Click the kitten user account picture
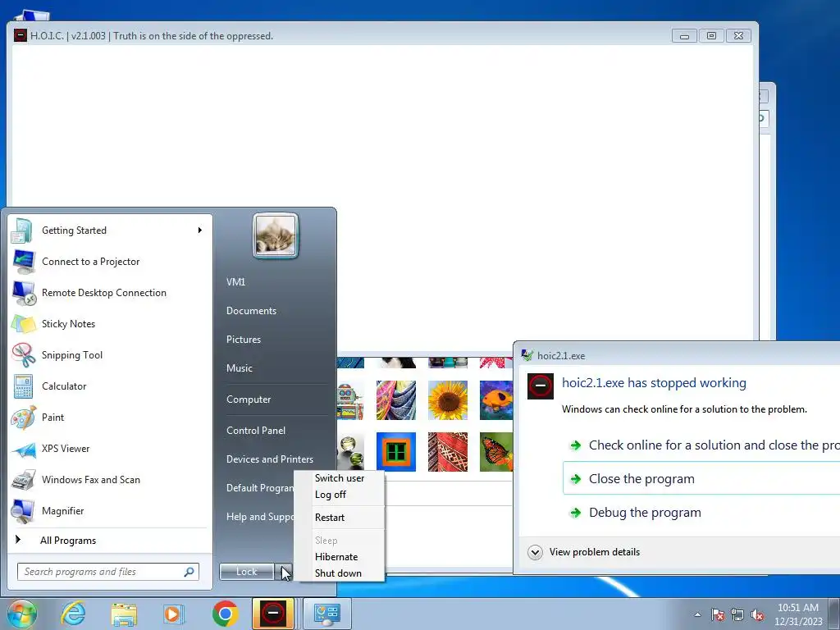 point(276,235)
